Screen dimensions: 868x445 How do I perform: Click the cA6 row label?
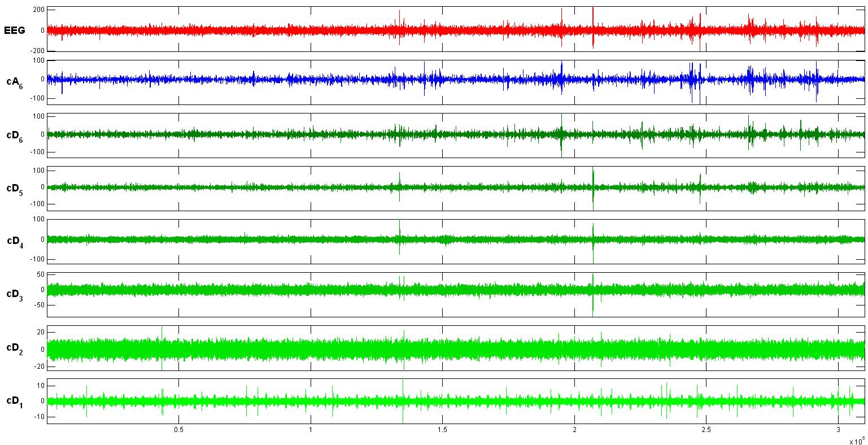(x=15, y=81)
